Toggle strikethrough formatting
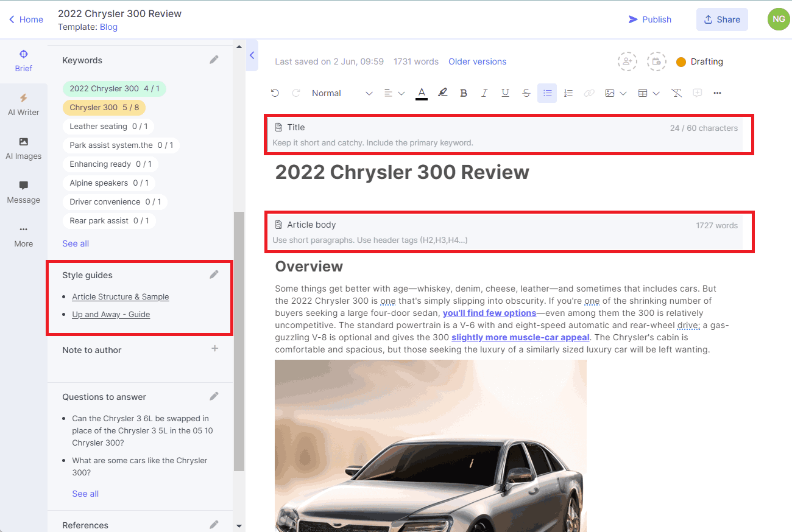Screen dimensions: 792x532 point(526,93)
